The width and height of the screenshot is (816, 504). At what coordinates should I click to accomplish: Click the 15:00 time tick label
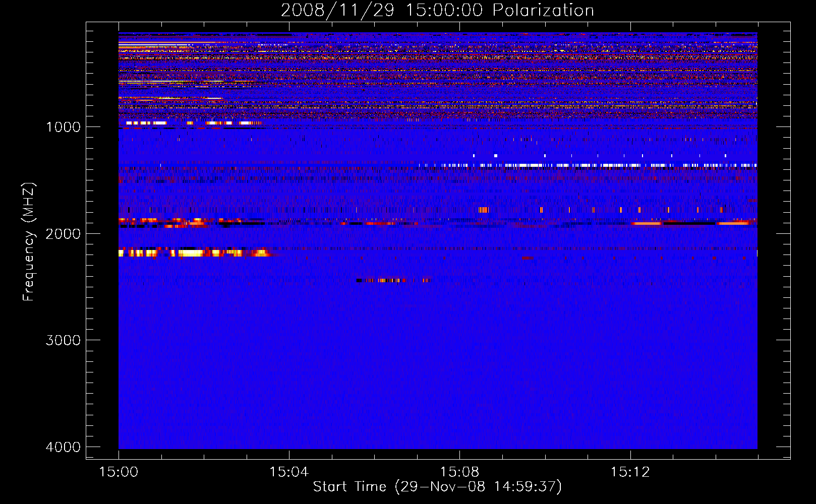(119, 472)
